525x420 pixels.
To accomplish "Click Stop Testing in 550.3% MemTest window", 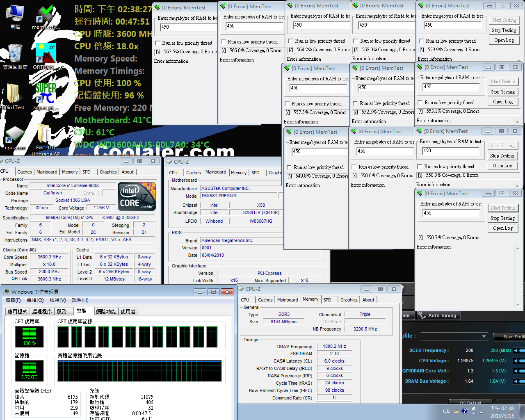I will (502, 156).
